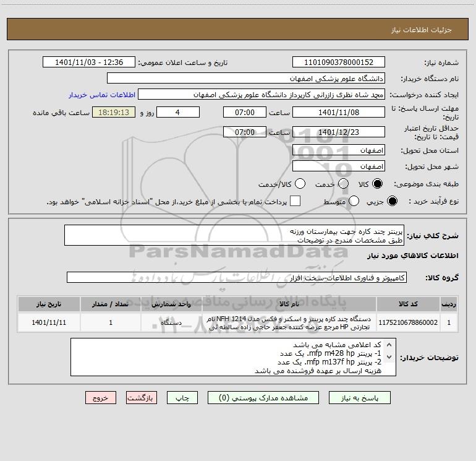
Task: Click the ردیف column header
Action: point(449,304)
